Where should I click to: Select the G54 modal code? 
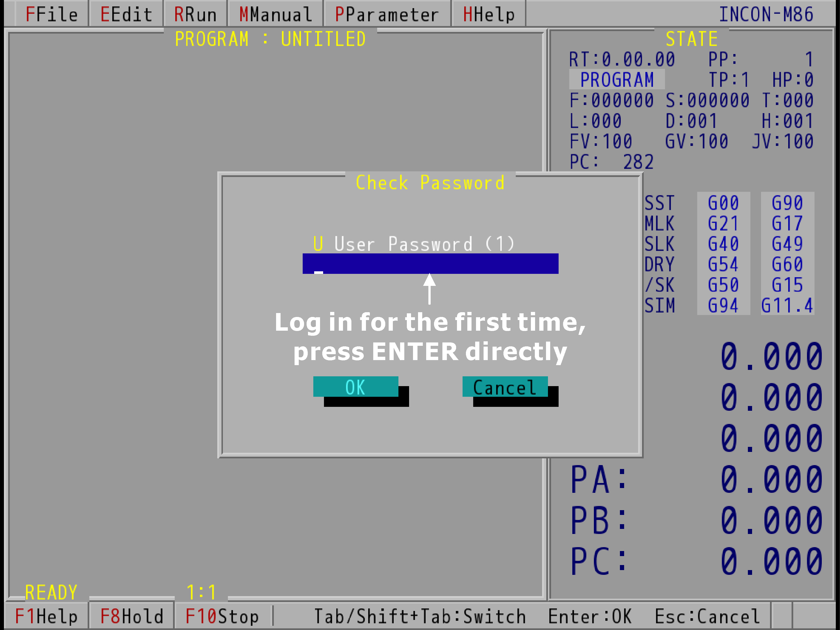click(x=724, y=264)
